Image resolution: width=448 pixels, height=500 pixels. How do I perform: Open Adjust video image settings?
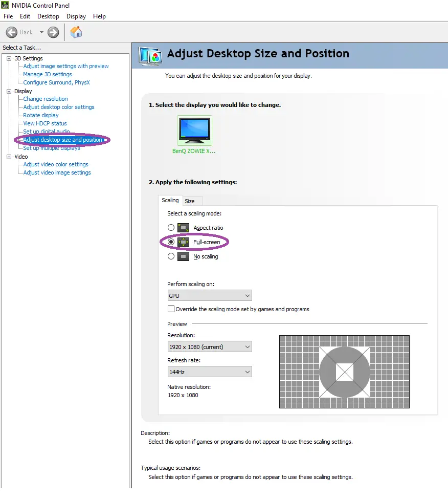[57, 172]
